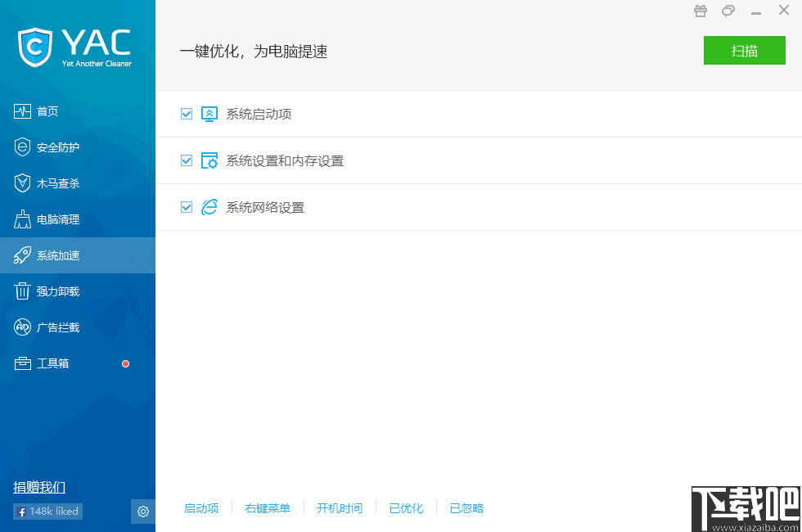802x532 pixels.
Task: Switch to the 启动项 tab
Action: click(201, 507)
